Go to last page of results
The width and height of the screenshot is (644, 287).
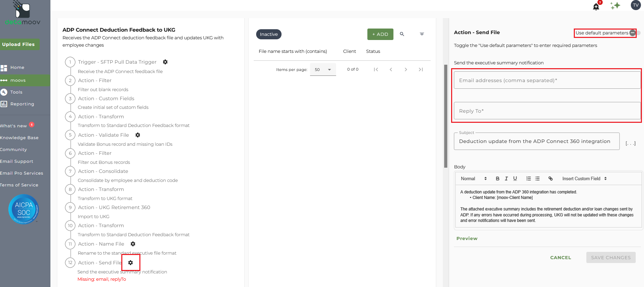[x=421, y=70]
